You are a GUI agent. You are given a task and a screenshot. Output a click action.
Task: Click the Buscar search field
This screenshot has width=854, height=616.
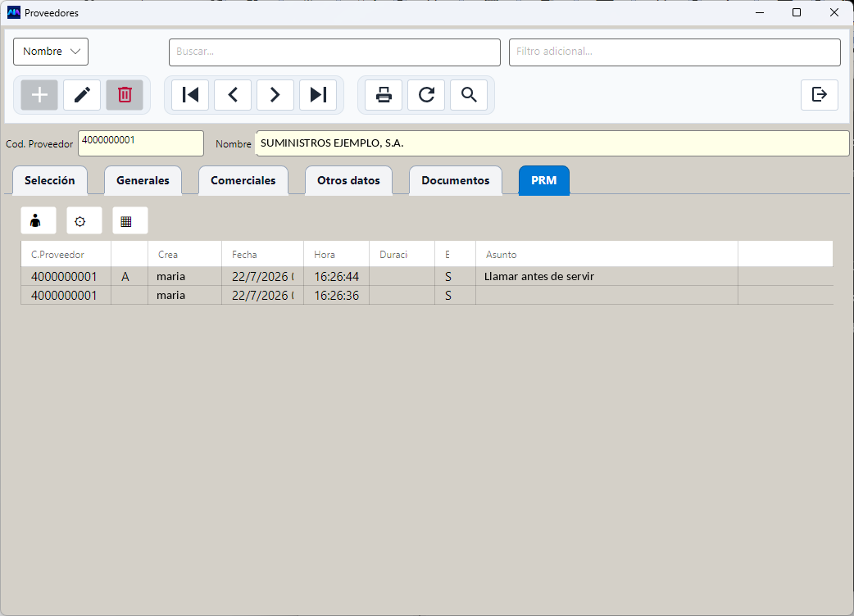334,52
